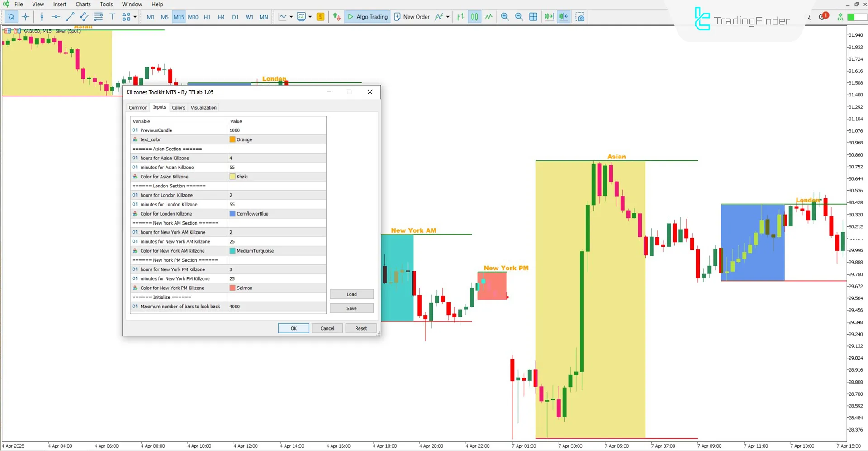Click the zoom in magnifier icon
868x451 pixels.
click(505, 17)
